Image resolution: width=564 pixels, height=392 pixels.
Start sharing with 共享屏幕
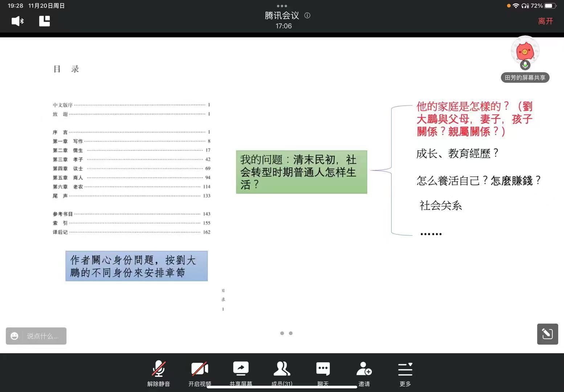pyautogui.click(x=241, y=373)
